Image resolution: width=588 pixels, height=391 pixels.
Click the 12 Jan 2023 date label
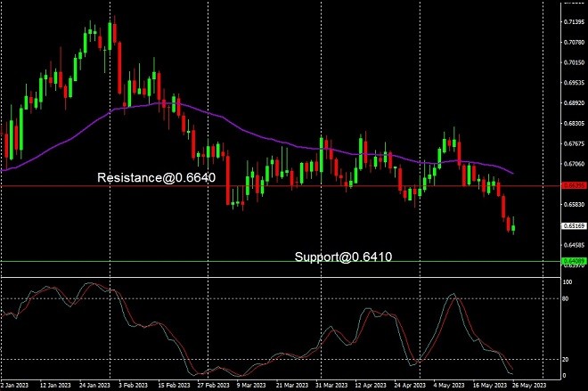55,386
